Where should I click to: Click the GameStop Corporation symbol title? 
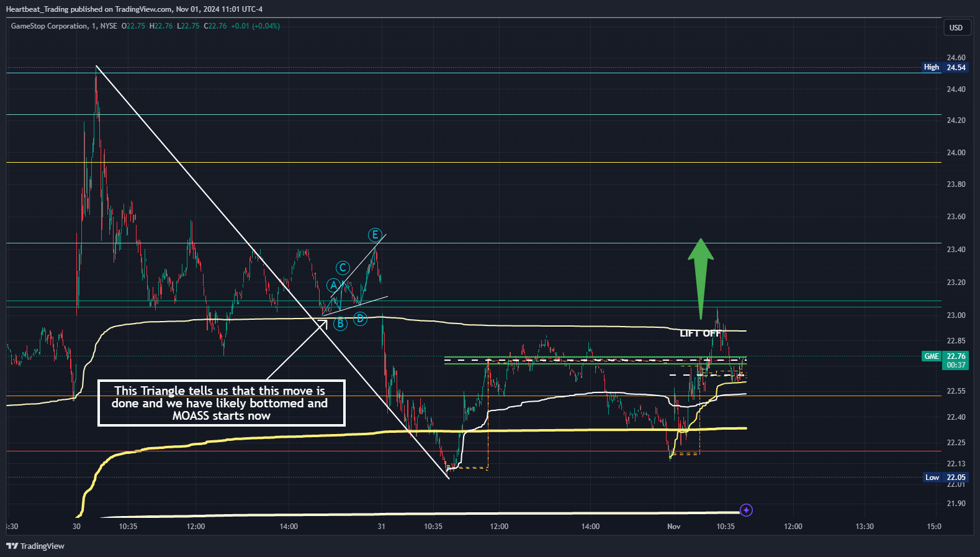point(49,26)
